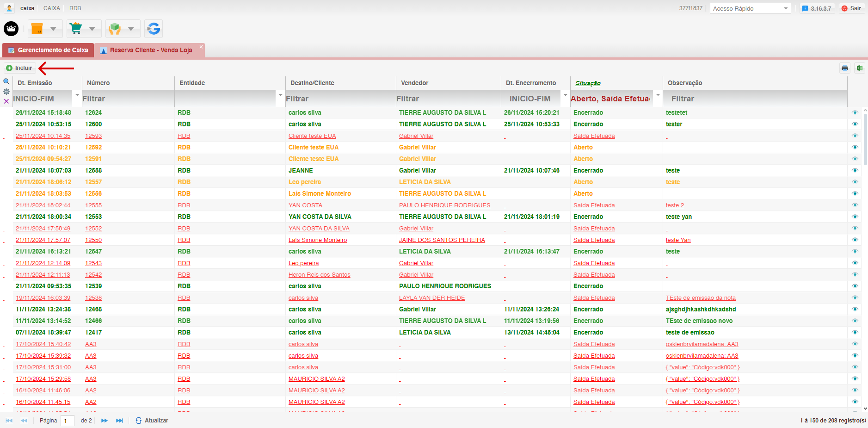The width and height of the screenshot is (868, 428).
Task: Clear filters with the purple X icon
Action: tap(6, 101)
